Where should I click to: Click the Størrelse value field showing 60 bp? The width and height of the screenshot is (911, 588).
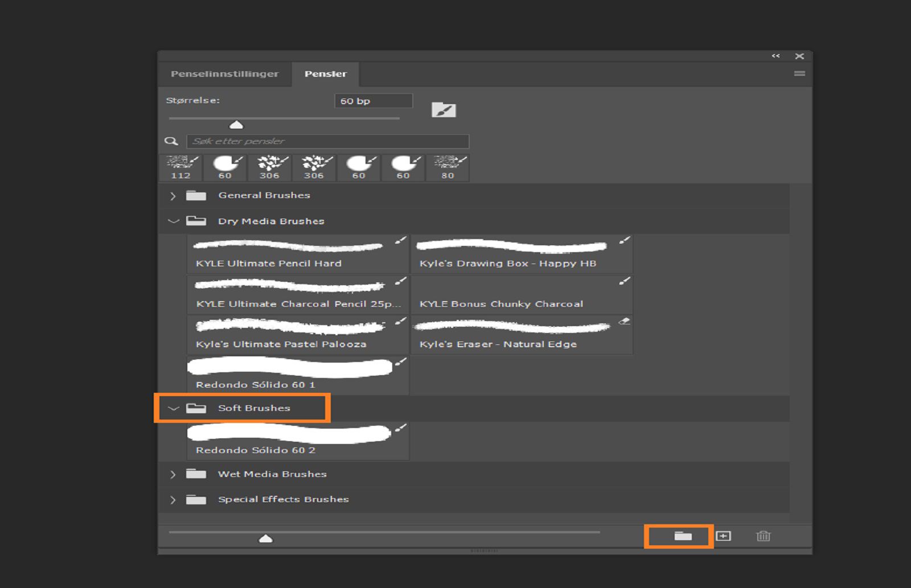click(374, 101)
